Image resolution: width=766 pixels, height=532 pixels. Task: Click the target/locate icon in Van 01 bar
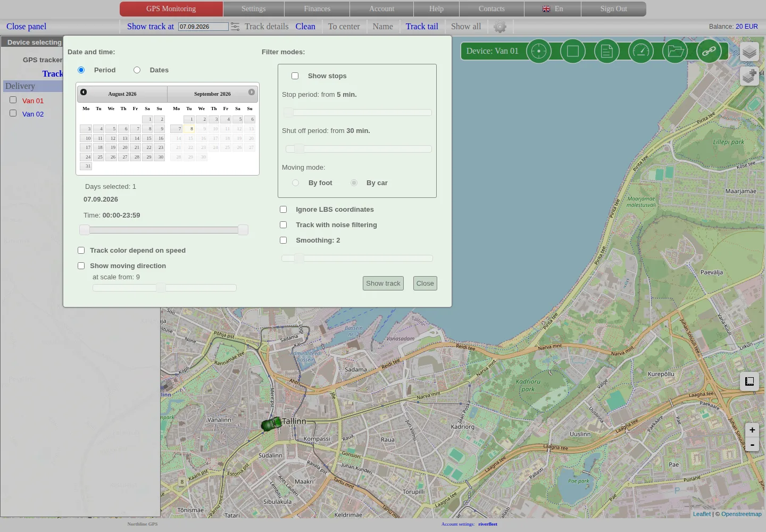[539, 51]
